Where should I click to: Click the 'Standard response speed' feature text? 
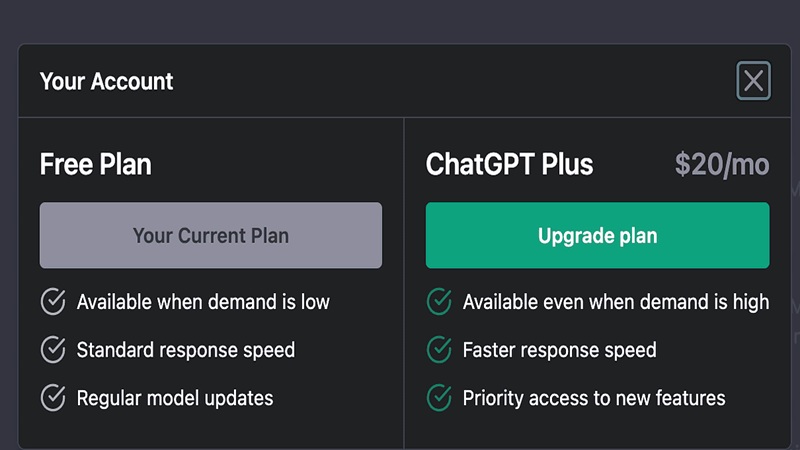(186, 350)
